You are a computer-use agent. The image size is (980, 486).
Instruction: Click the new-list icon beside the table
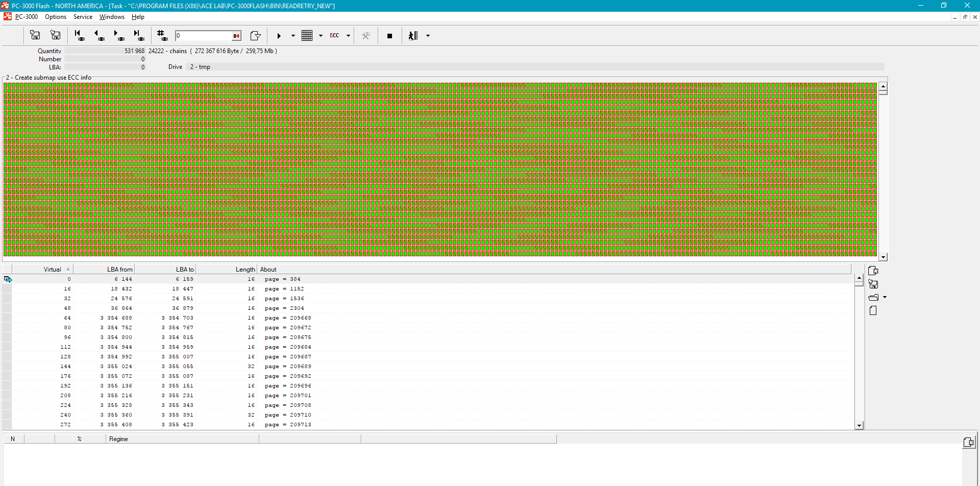click(x=873, y=271)
